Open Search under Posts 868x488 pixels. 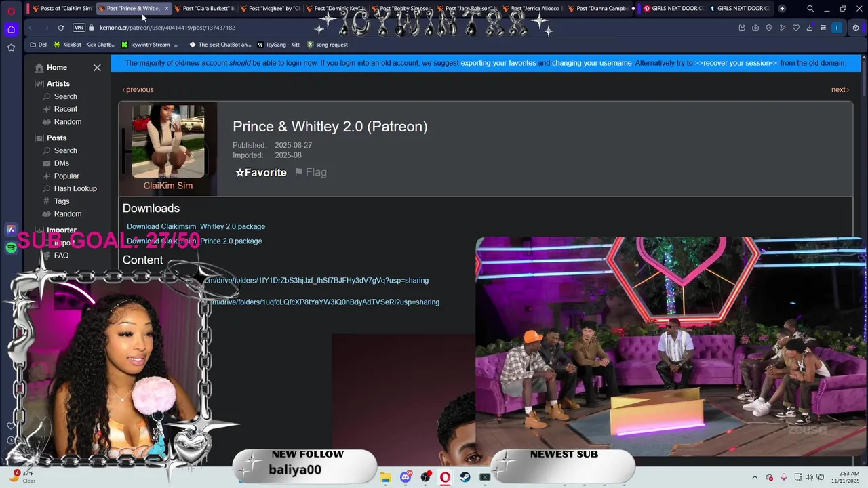coord(60,150)
